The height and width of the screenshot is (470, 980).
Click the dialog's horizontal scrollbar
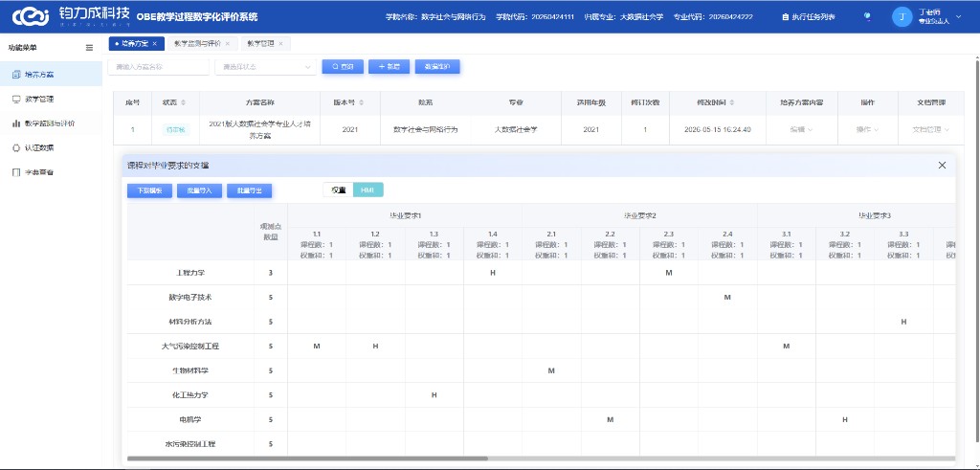tap(307, 459)
